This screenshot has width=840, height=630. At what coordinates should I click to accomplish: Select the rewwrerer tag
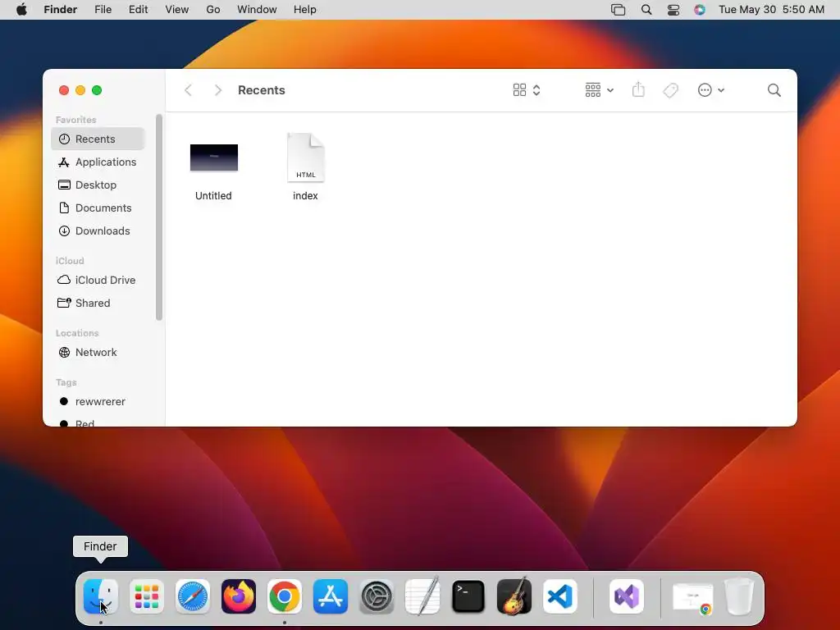(98, 402)
